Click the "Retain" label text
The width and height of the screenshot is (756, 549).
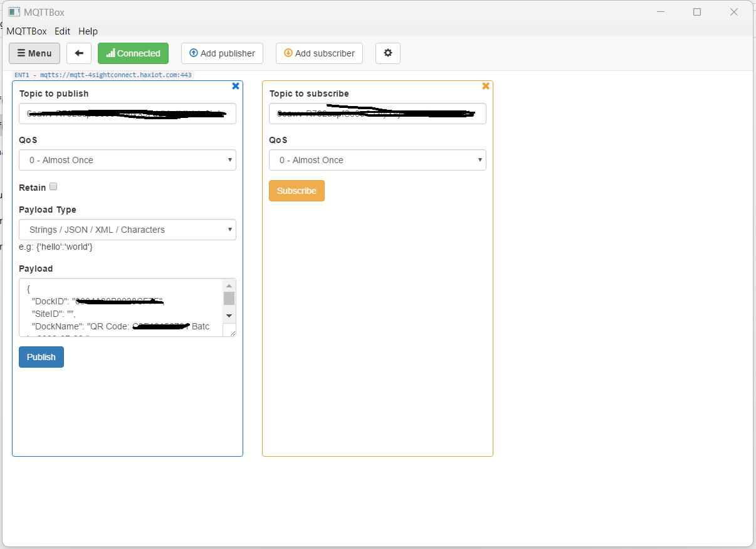pyautogui.click(x=33, y=188)
